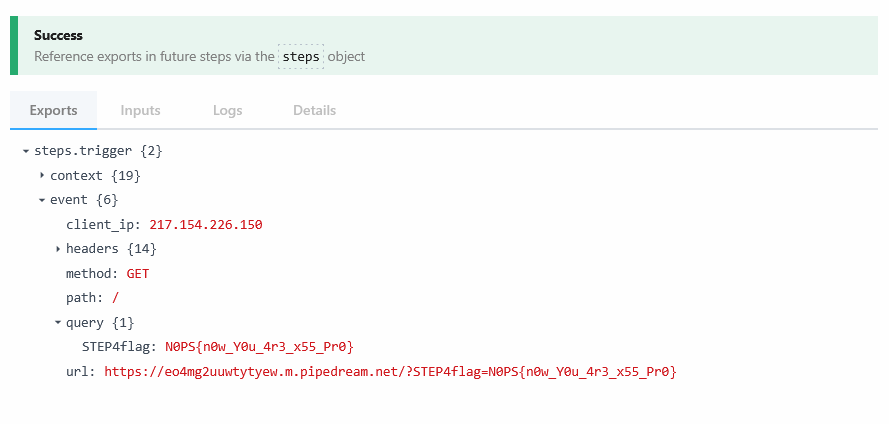Open the Details tab
The image size is (889, 424).
click(315, 111)
